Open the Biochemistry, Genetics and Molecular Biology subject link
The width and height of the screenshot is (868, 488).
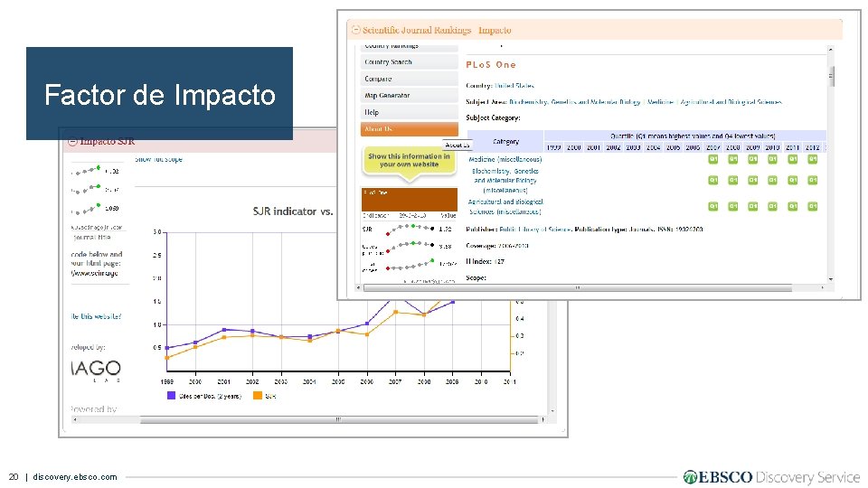tap(575, 102)
